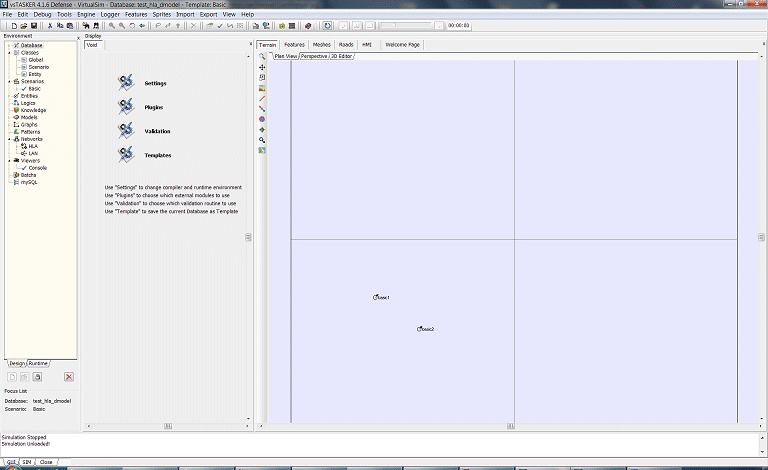
Task: Switch to the Roads tab
Action: 346,45
